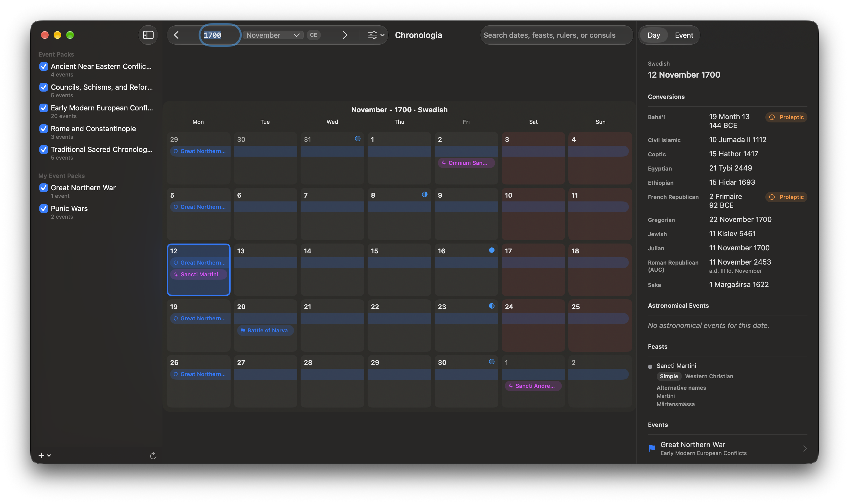Open Great Northern War in Events list
This screenshot has height=504, width=849.
[x=727, y=448]
